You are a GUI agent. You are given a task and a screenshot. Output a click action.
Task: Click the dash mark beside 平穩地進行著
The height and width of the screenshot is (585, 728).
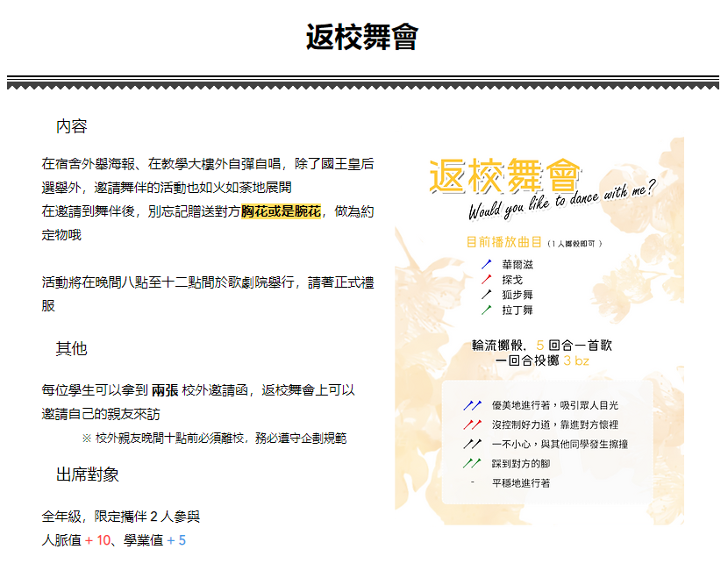tap(472, 482)
